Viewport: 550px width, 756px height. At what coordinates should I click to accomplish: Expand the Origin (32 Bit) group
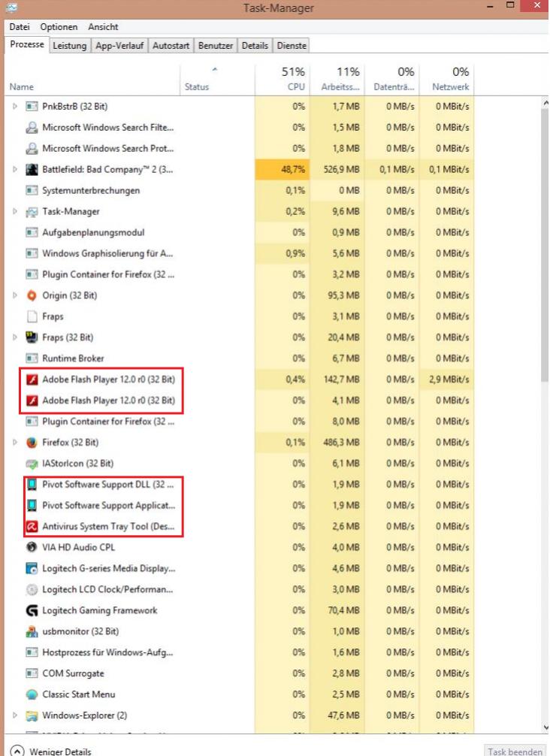[x=15, y=295]
